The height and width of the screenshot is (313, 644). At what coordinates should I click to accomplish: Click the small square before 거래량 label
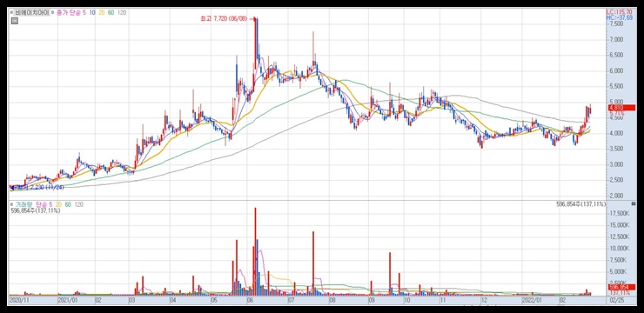[12, 204]
